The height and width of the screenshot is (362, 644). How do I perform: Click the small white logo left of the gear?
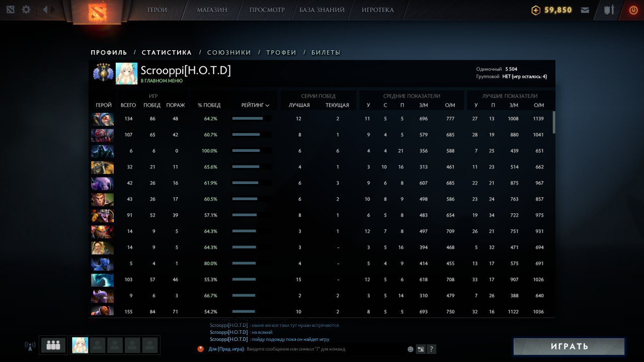click(x=11, y=10)
